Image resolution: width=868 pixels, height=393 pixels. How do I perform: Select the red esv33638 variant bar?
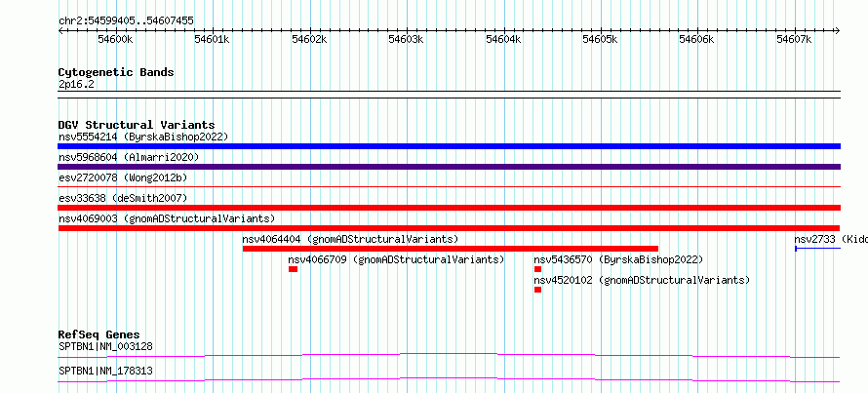(x=449, y=208)
